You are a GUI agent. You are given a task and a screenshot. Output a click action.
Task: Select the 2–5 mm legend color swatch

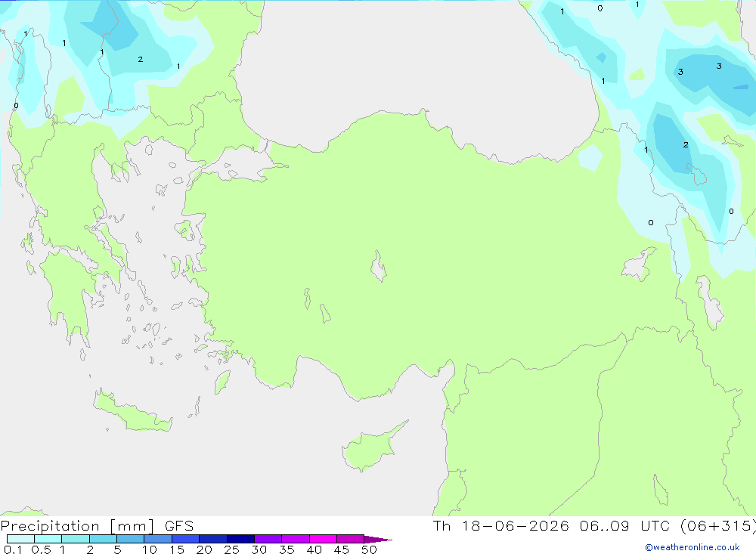pos(103,539)
